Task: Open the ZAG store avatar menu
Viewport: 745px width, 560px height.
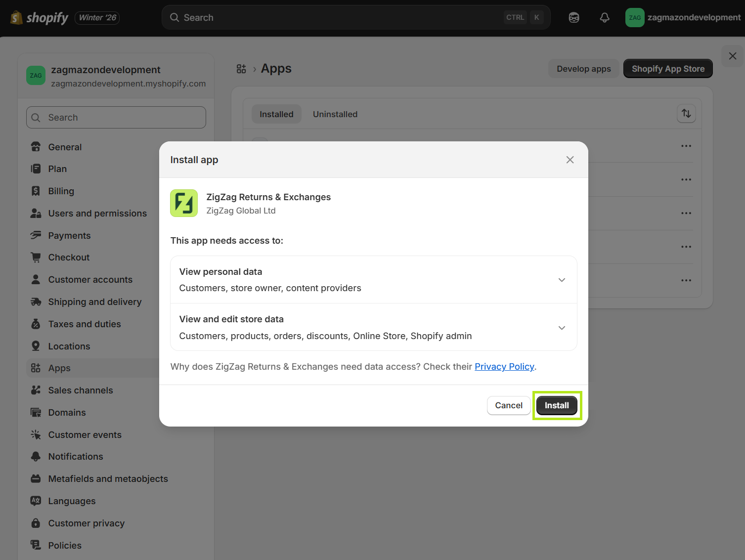Action: click(x=635, y=17)
